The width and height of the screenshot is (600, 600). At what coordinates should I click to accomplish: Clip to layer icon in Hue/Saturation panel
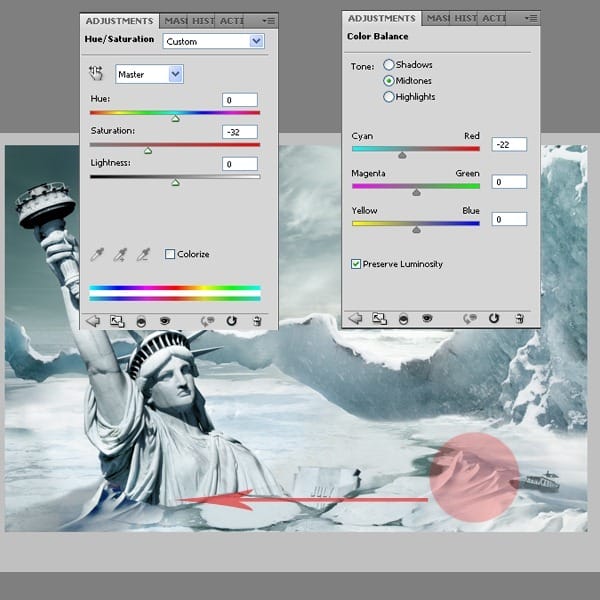pyautogui.click(x=141, y=322)
